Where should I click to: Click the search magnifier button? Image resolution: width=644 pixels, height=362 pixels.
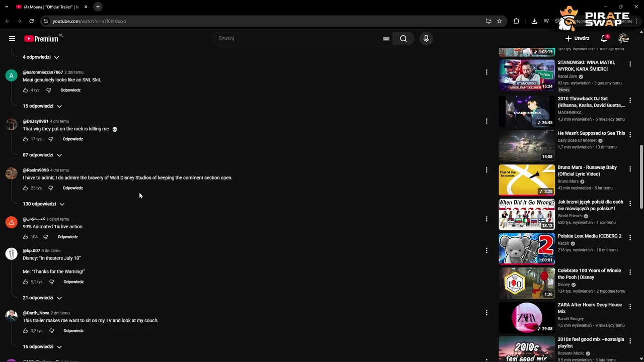coord(404,39)
